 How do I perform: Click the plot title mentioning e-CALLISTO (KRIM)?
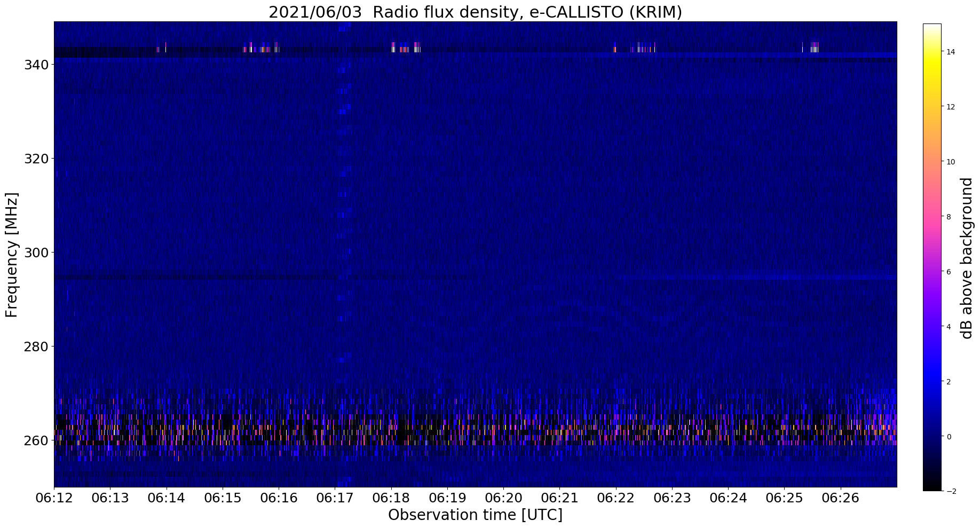click(475, 12)
